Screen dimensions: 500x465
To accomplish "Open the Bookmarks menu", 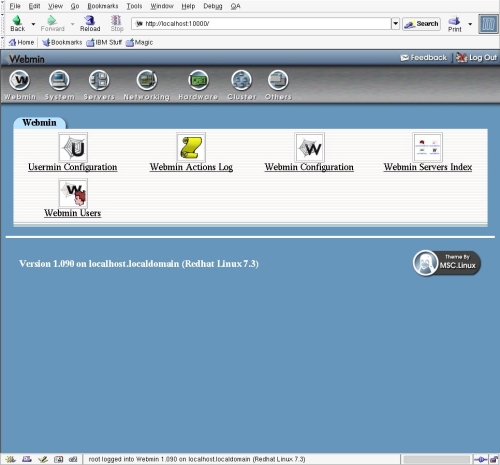I will click(103, 6).
